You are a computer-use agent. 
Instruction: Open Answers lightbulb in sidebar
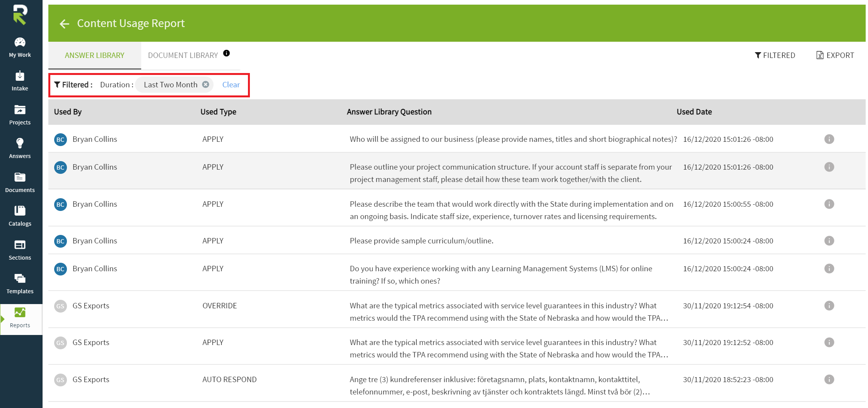pos(20,148)
